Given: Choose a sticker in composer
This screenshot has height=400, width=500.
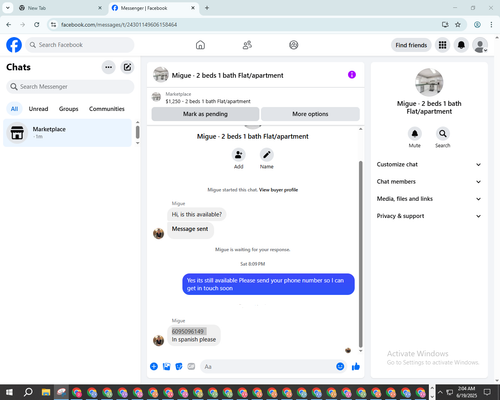Looking at the screenshot, I should pyautogui.click(x=179, y=367).
